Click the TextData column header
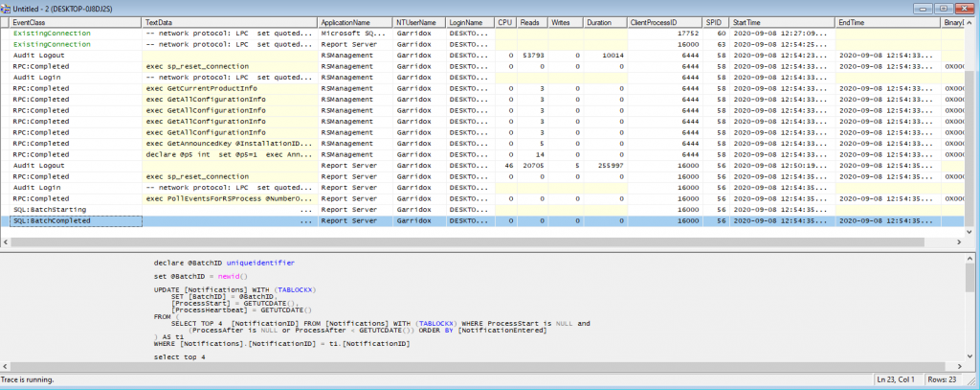 pyautogui.click(x=230, y=23)
